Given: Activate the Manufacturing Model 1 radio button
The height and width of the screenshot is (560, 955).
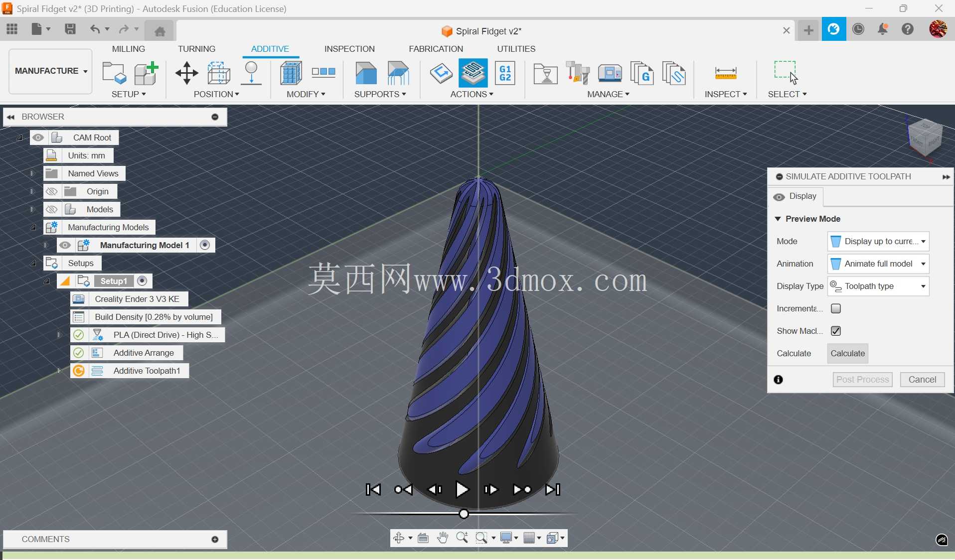Looking at the screenshot, I should point(204,245).
